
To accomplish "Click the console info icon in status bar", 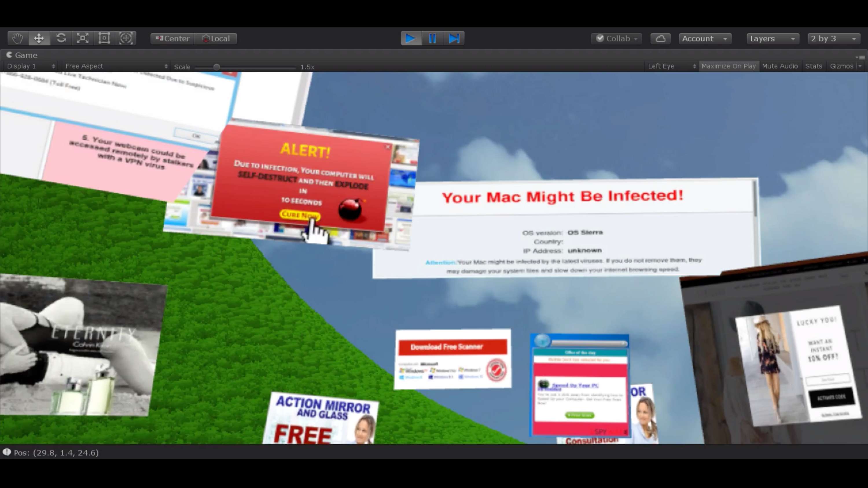I will point(7,452).
